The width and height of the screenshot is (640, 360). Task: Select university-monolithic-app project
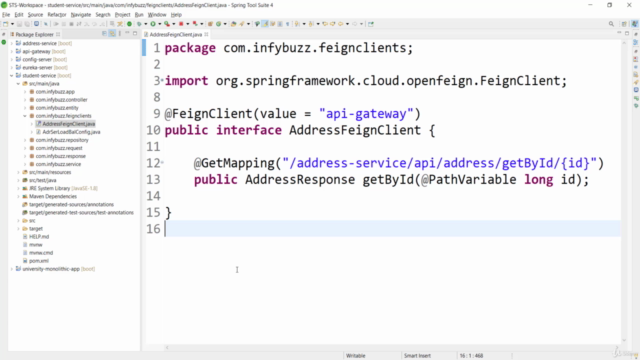[51, 269]
